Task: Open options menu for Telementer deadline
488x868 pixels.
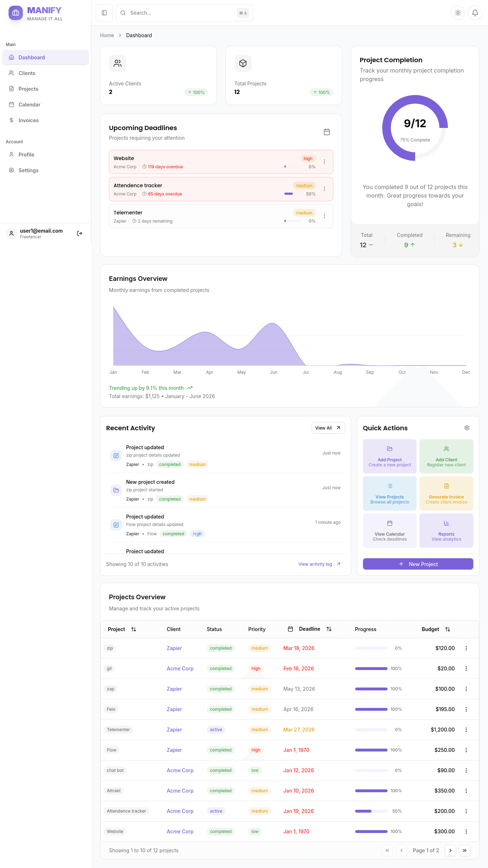Action: coord(324,216)
